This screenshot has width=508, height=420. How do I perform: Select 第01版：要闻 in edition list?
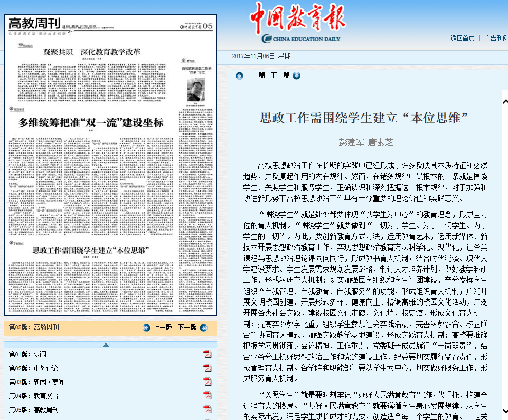click(28, 354)
